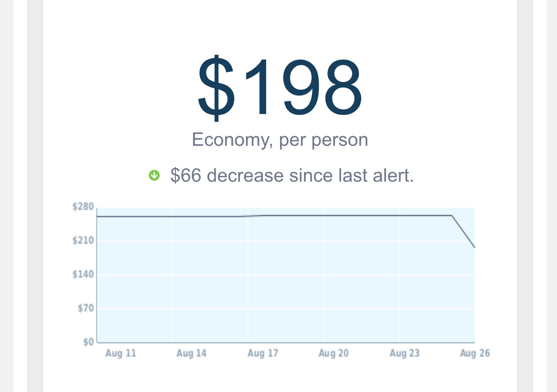Click the price line start near Aug 11
The width and height of the screenshot is (557, 392).
(x=98, y=217)
